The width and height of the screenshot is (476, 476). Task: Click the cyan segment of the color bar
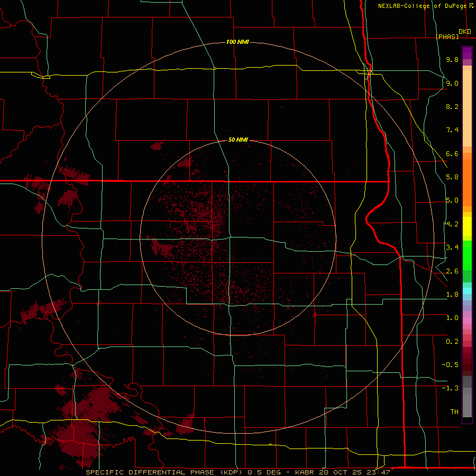pyautogui.click(x=467, y=291)
